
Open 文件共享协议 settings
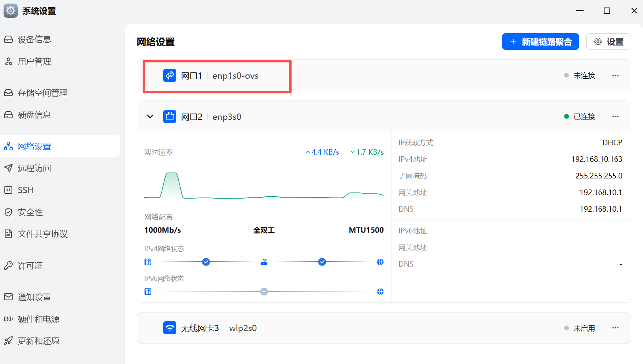pos(60,234)
